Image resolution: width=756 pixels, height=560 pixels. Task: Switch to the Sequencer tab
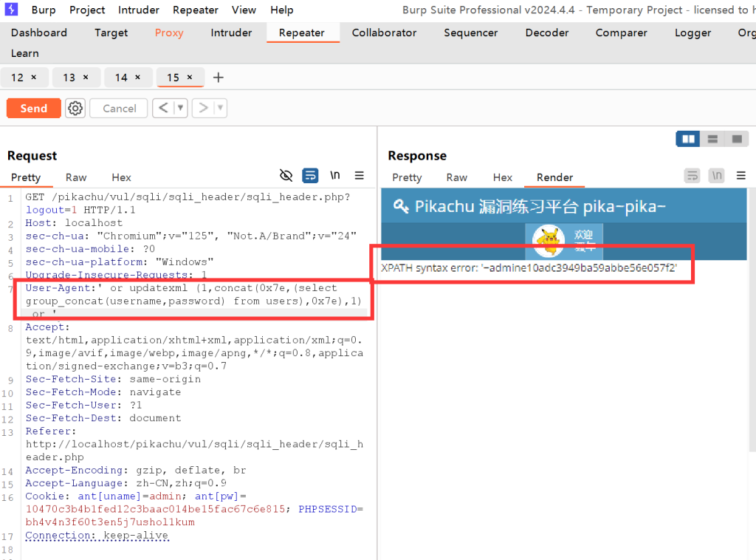tap(470, 33)
